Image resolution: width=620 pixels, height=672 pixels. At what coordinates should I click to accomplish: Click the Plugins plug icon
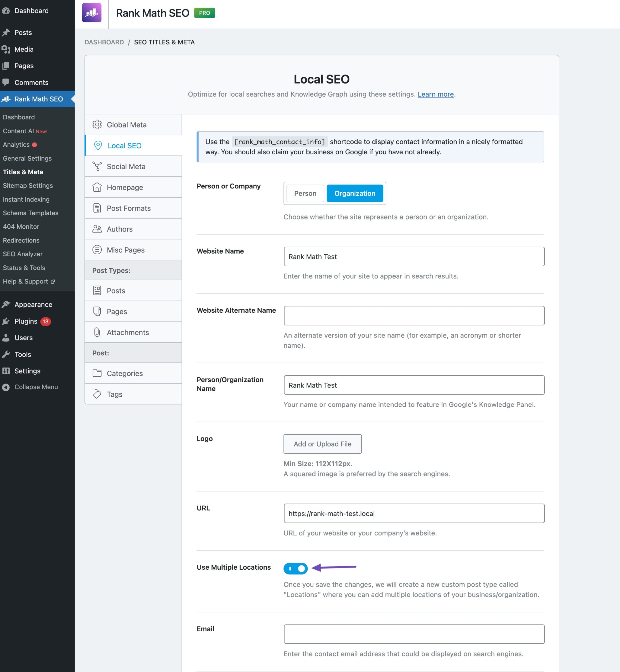click(6, 321)
